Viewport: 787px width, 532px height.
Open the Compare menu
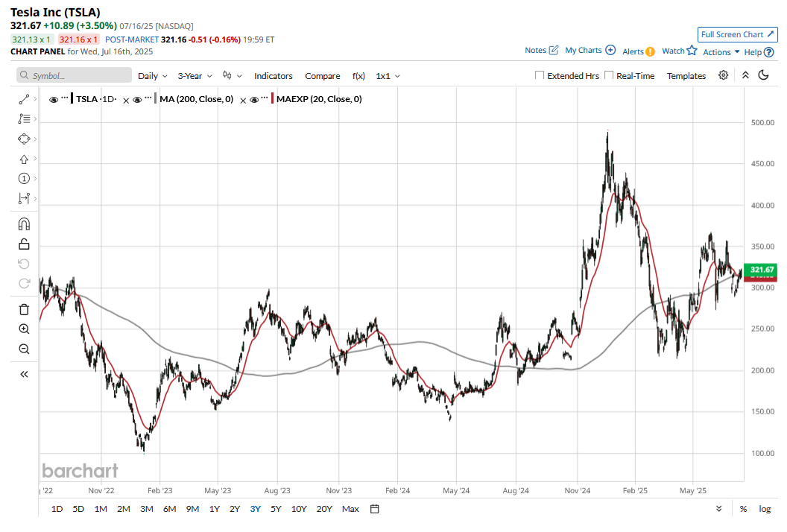coord(322,76)
